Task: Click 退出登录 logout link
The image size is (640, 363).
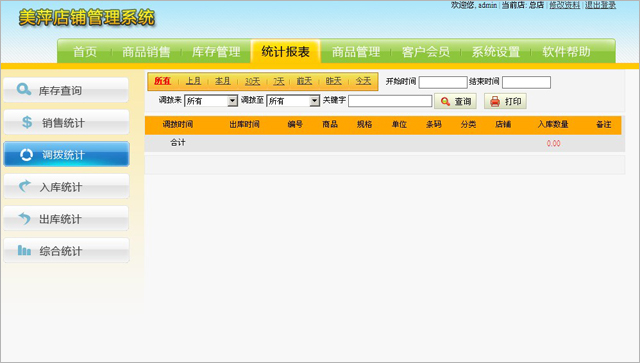Action: (600, 5)
